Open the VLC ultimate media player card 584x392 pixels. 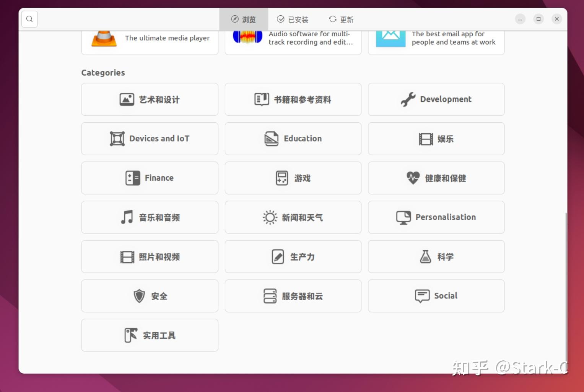click(x=149, y=38)
